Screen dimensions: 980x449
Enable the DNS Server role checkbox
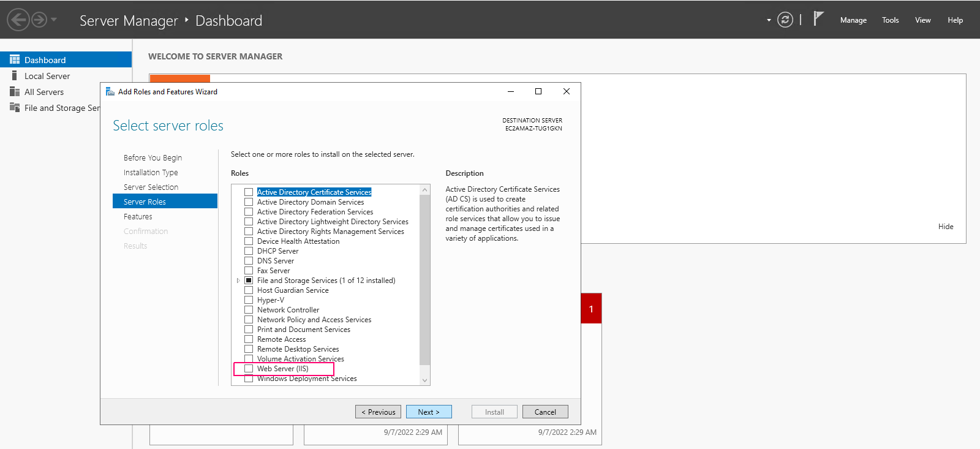click(x=249, y=261)
